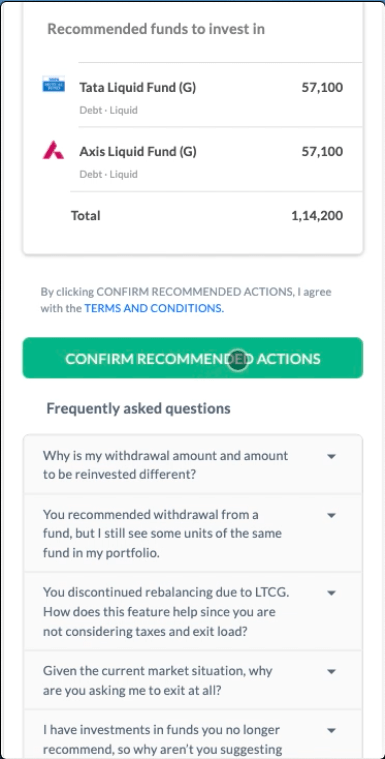Click the Frequently asked questions heading

point(139,409)
